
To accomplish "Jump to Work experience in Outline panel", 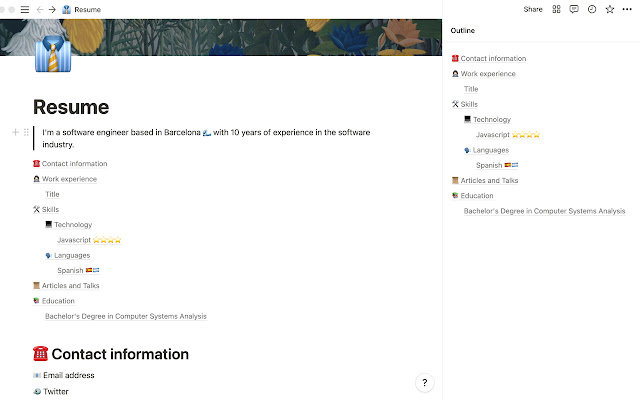I will pyautogui.click(x=488, y=74).
